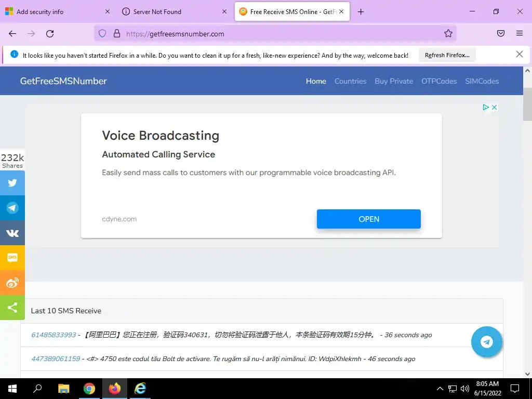532x399 pixels.
Task: Close the ad with the X icon
Action: click(x=495, y=107)
